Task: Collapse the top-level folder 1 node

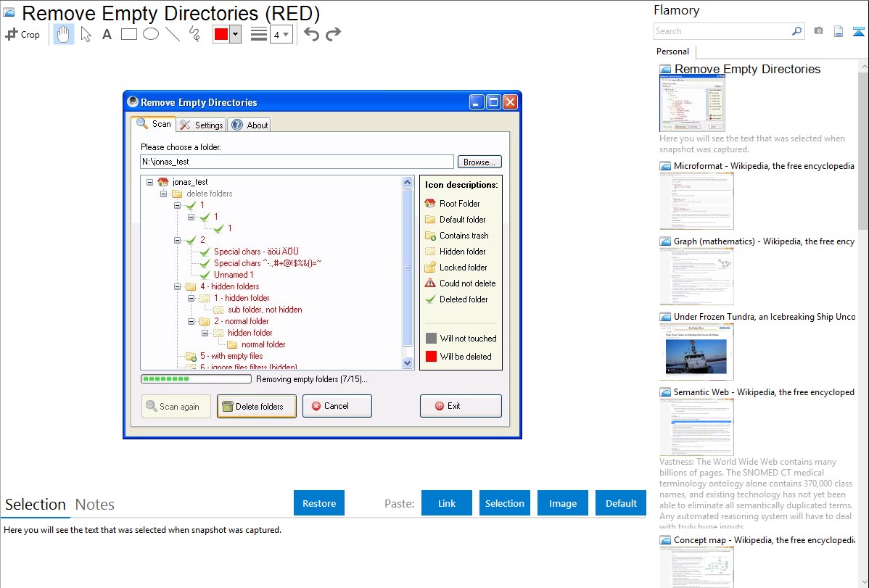Action: coord(177,205)
